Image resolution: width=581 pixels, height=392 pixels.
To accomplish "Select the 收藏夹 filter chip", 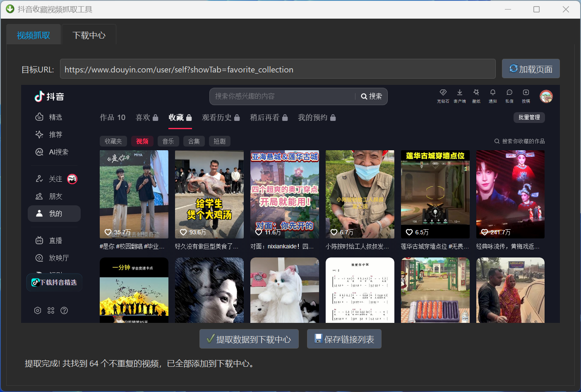I will 113,141.
